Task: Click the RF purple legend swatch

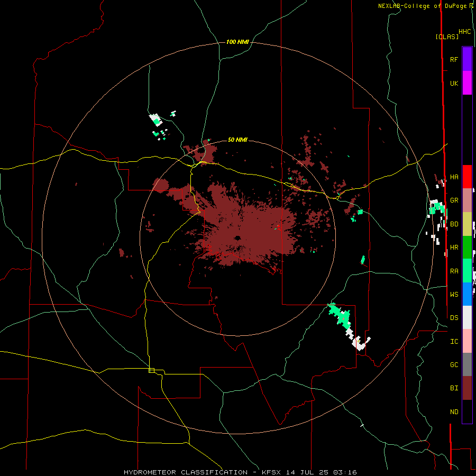Action: point(467,59)
